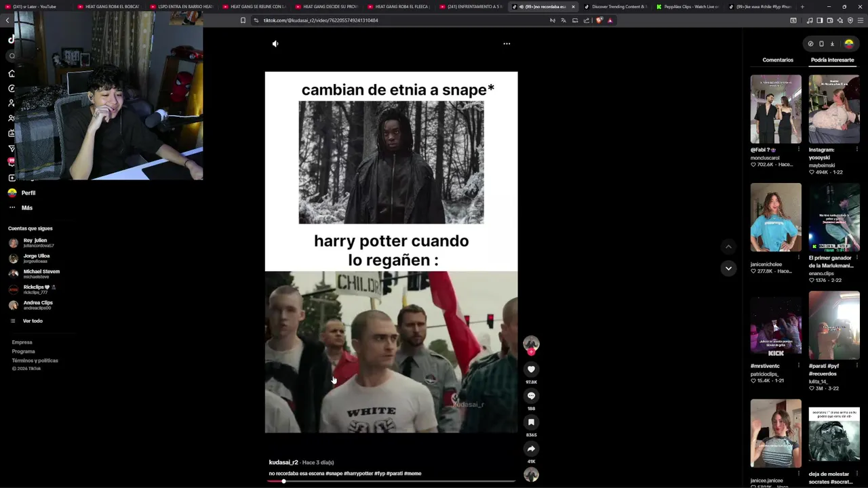Click the phone icon in the top-right pill

pos(821,43)
